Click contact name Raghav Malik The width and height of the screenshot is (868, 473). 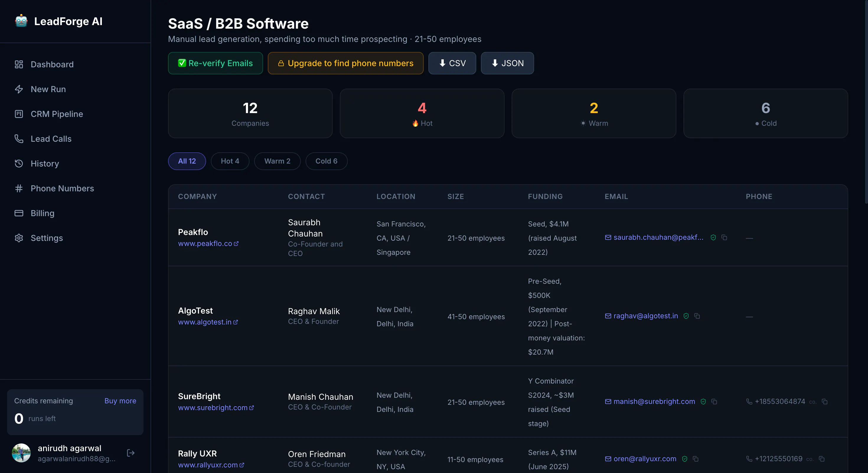(314, 311)
